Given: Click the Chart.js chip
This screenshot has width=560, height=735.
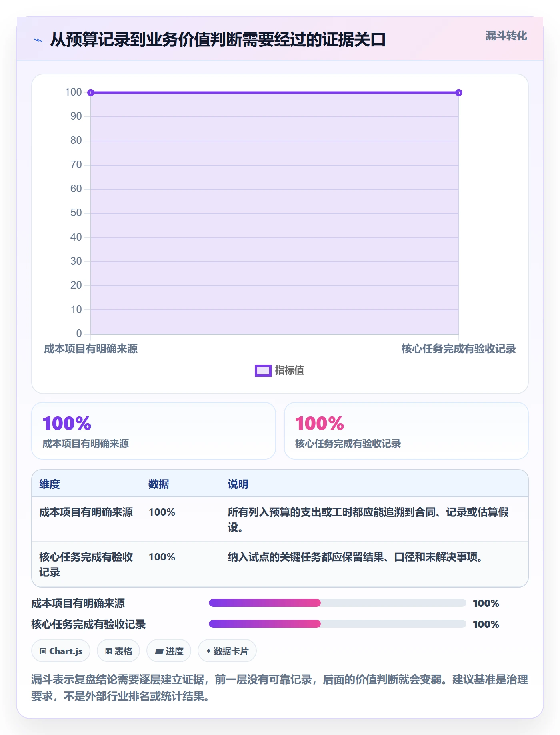Looking at the screenshot, I should click(61, 651).
